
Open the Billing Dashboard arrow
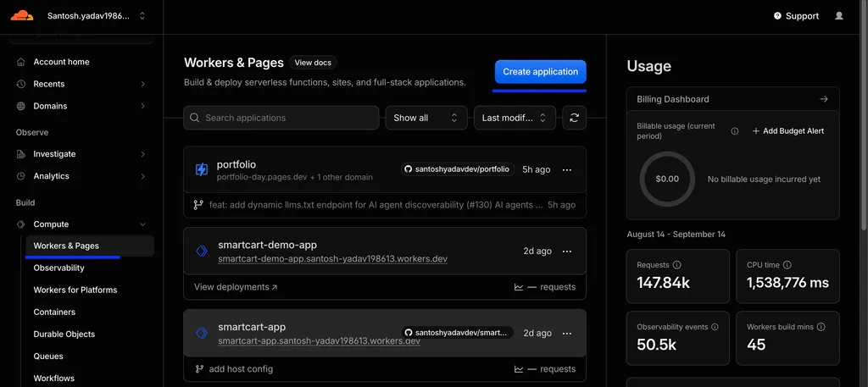pyautogui.click(x=824, y=99)
